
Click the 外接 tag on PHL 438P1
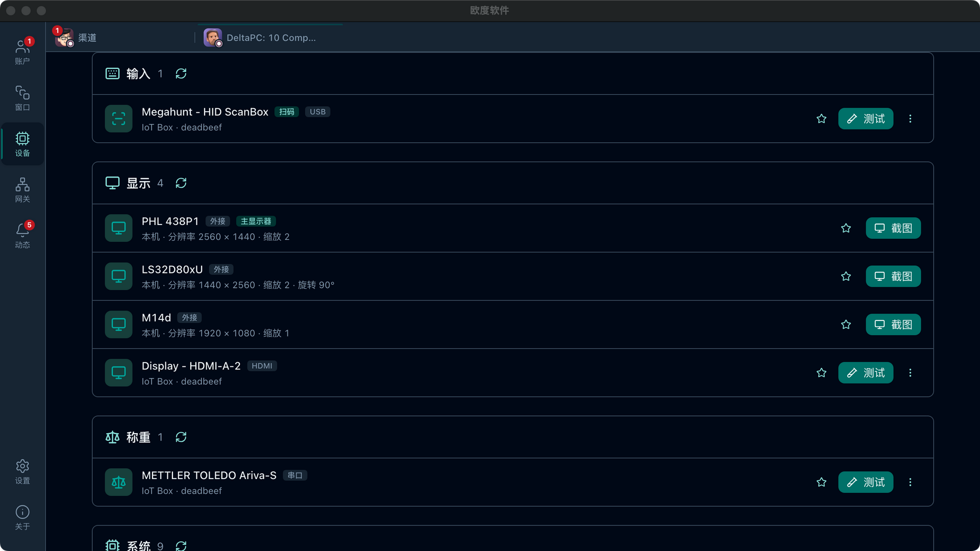217,221
